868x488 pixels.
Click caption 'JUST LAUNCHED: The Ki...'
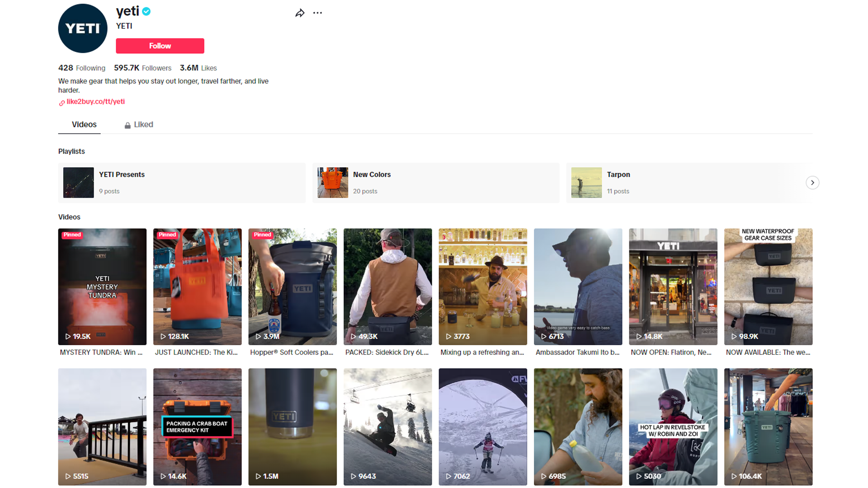[196, 352]
